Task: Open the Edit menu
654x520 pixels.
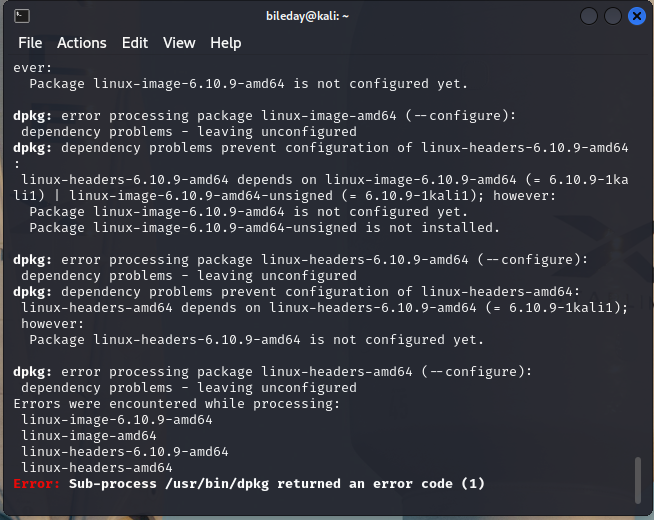Action: (135, 43)
